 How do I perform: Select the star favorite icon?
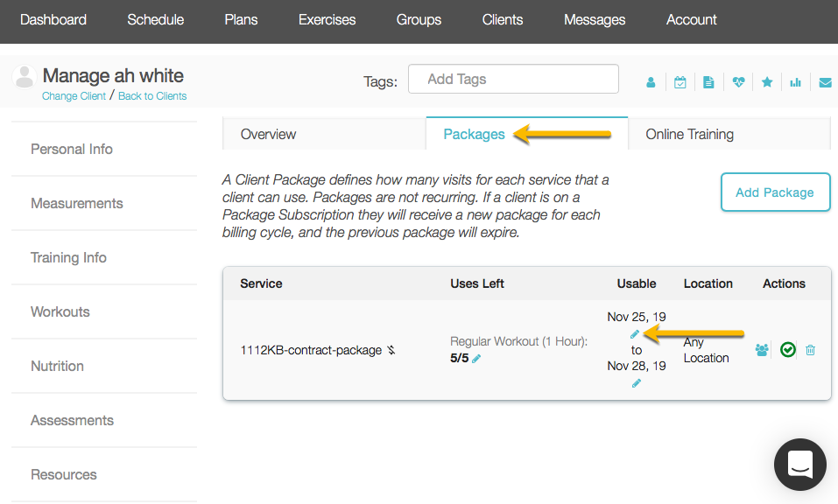[767, 80]
